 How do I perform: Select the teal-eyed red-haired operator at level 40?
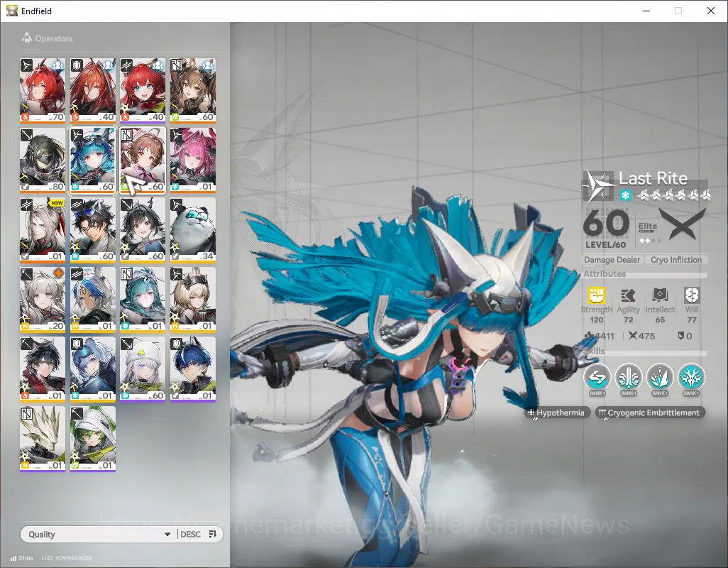click(x=143, y=91)
